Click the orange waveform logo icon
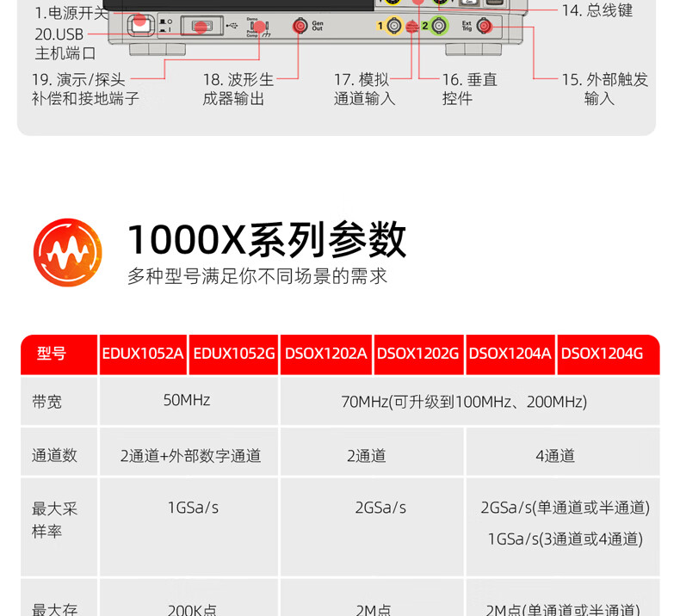This screenshot has width=680, height=616. coord(68,252)
